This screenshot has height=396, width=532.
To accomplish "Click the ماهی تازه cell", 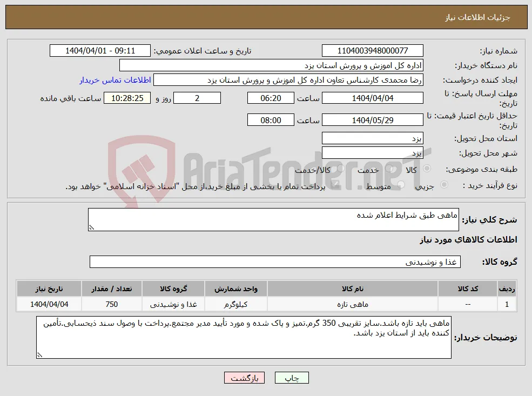I will coord(353,304).
